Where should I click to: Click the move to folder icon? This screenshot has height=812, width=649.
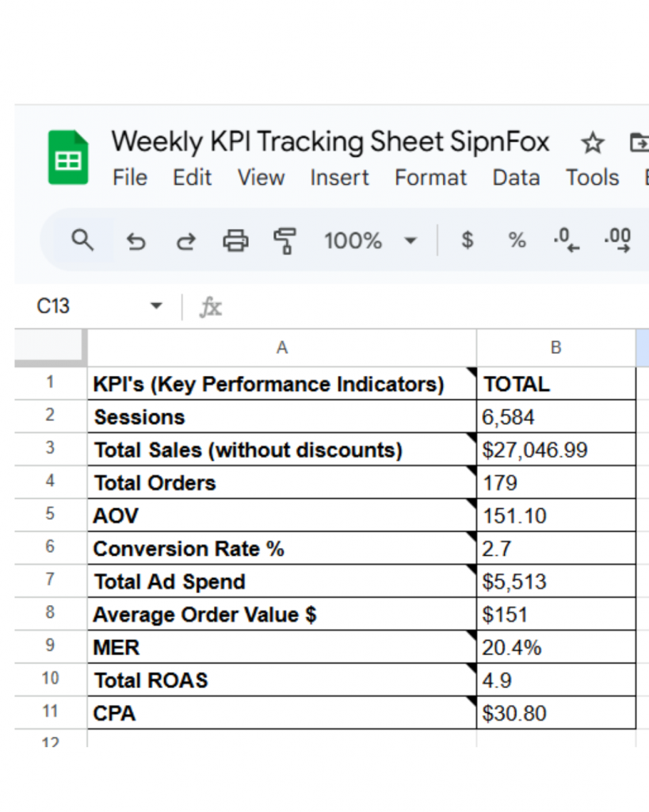[x=638, y=144]
